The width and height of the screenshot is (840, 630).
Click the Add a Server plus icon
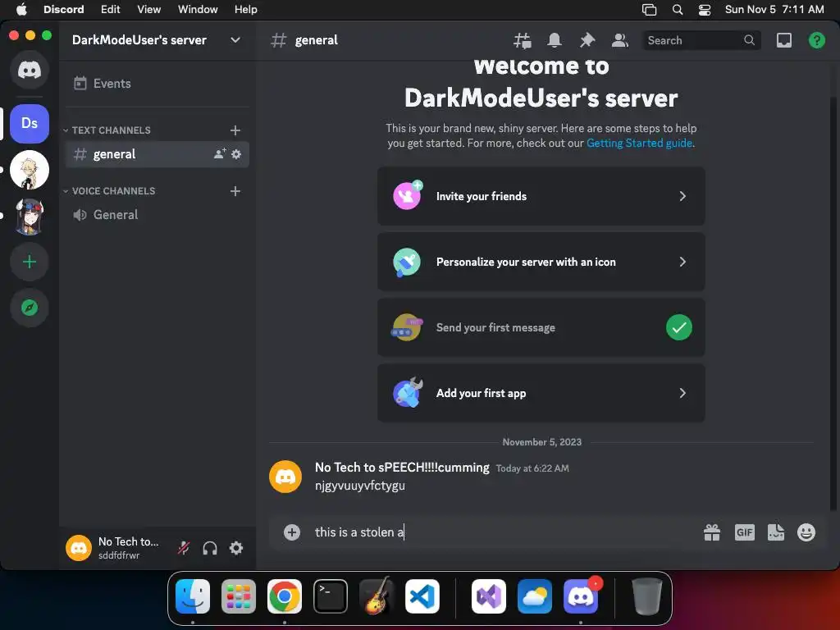30,262
